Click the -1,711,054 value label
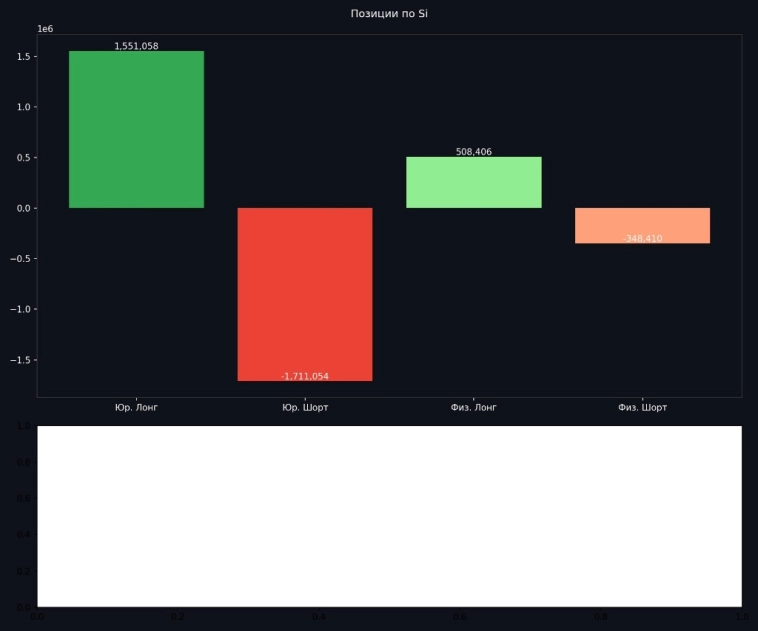 305,376
